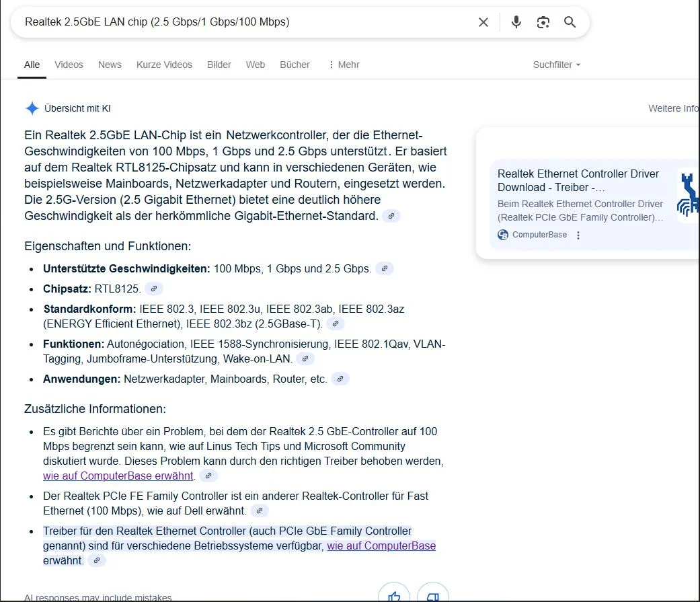Click the magnifier search button
Screen dimensions: 700x602
point(570,22)
